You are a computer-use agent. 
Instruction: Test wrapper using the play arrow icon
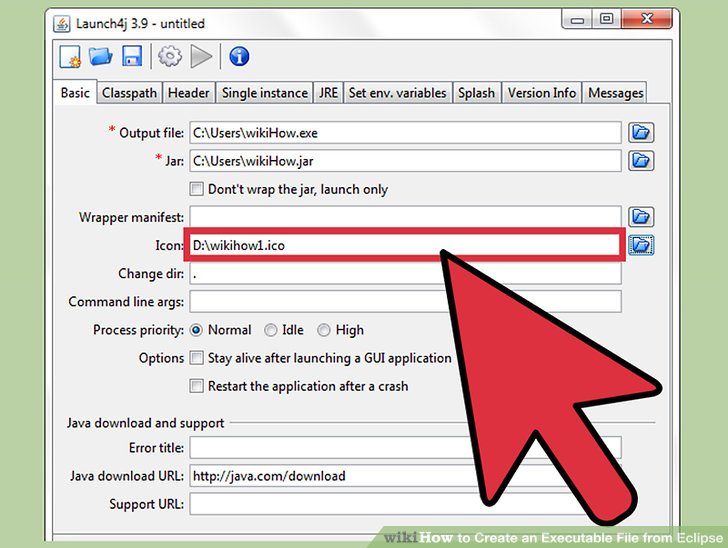click(201, 57)
